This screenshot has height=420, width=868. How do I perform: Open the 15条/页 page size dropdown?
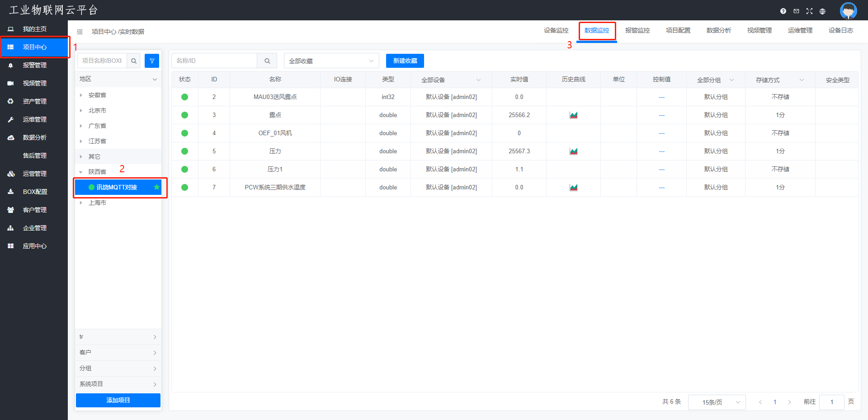(716, 402)
